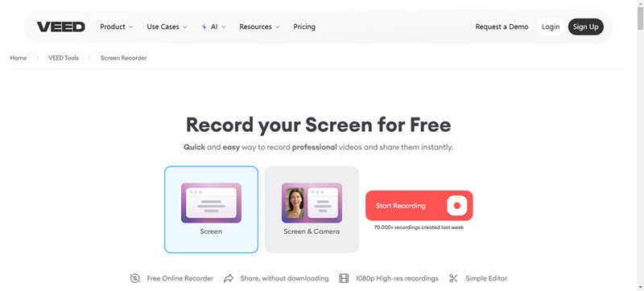Go to Home breadcrumb
The height and width of the screenshot is (291, 644).
click(x=19, y=58)
